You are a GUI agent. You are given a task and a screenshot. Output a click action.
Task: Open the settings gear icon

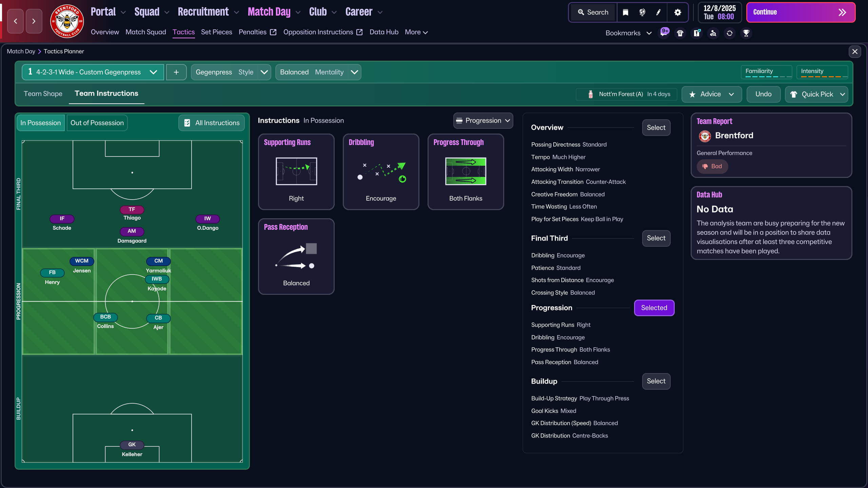pos(677,13)
